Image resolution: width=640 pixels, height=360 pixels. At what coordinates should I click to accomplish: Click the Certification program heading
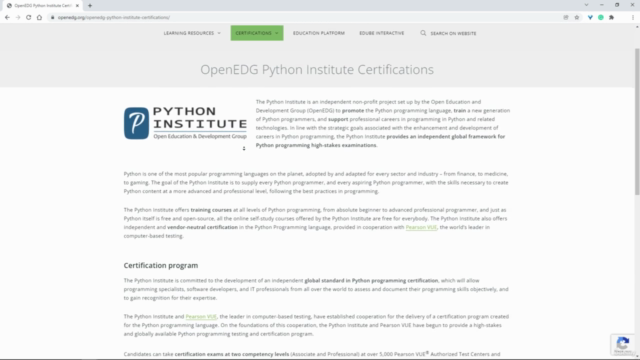(161, 265)
